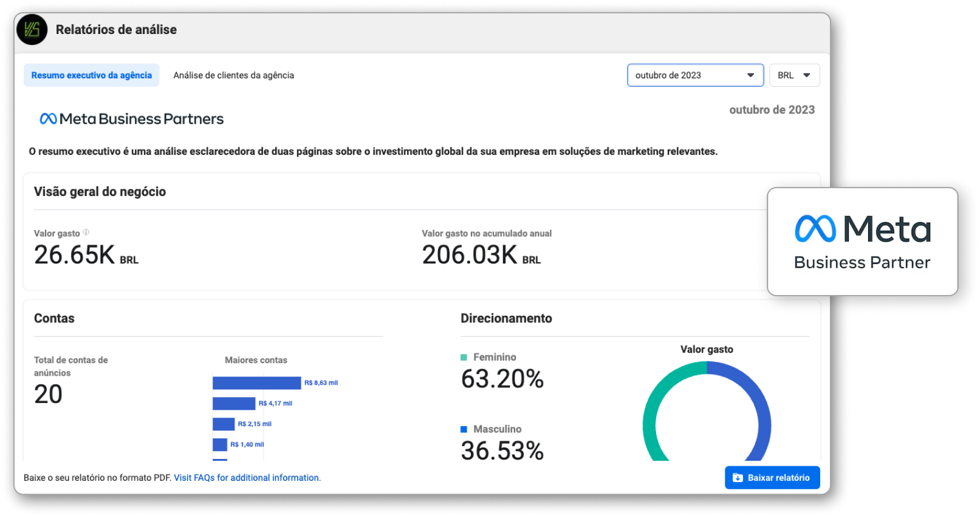
Task: Click the total ad accounts number 20
Action: [x=49, y=395]
